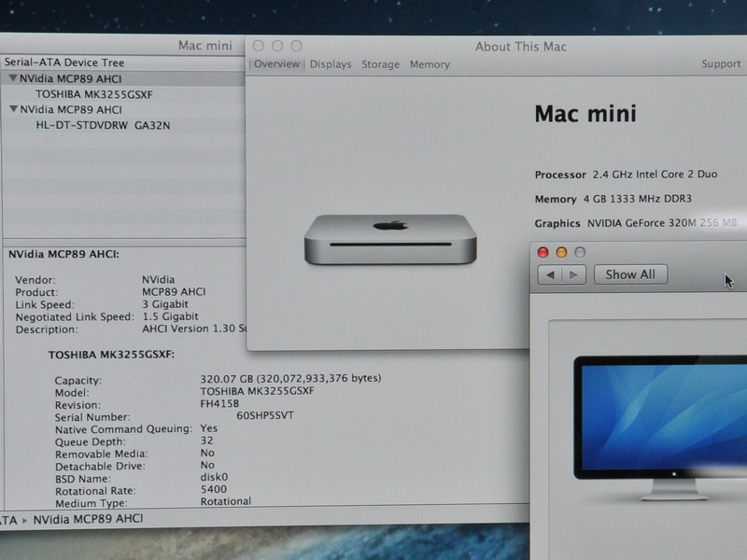747x560 pixels.
Task: Click the Show All button
Action: point(630,274)
